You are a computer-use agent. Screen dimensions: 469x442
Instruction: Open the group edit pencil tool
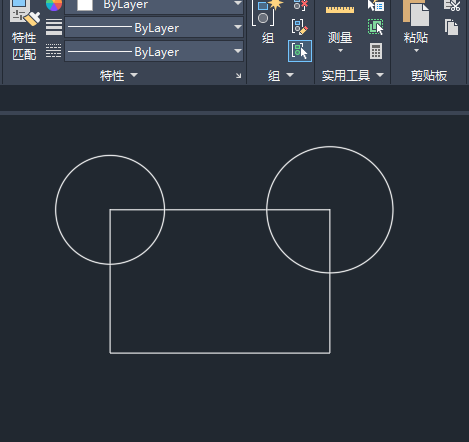tap(300, 27)
